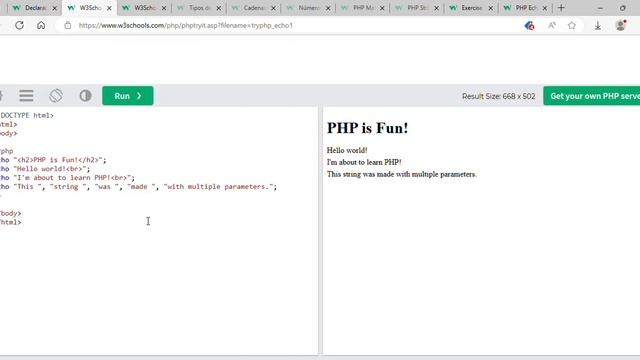This screenshot has height=360, width=640.
Task: Click the Result Size 668 x 502 text
Action: point(498,96)
